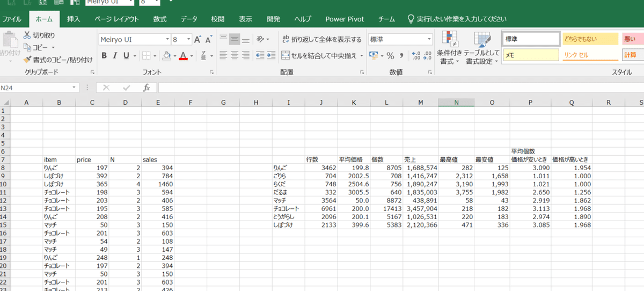Switch to the 校閲 (Review) tab

click(x=218, y=19)
